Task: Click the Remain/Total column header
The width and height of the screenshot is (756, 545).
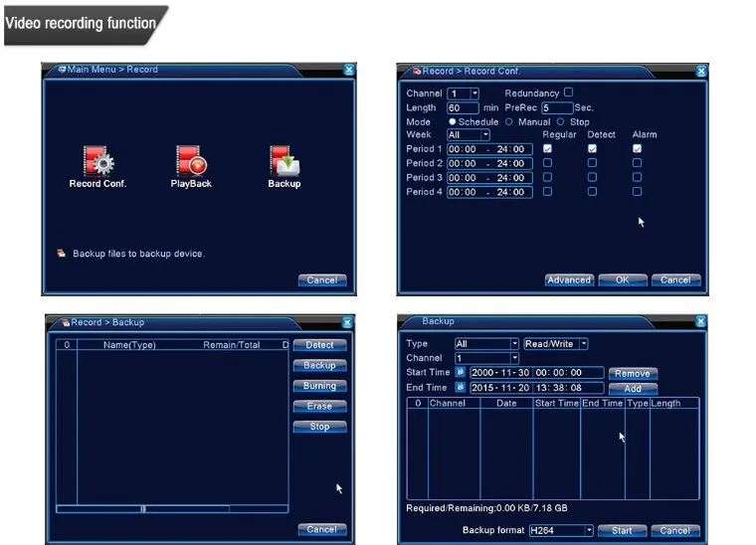Action: tap(232, 345)
